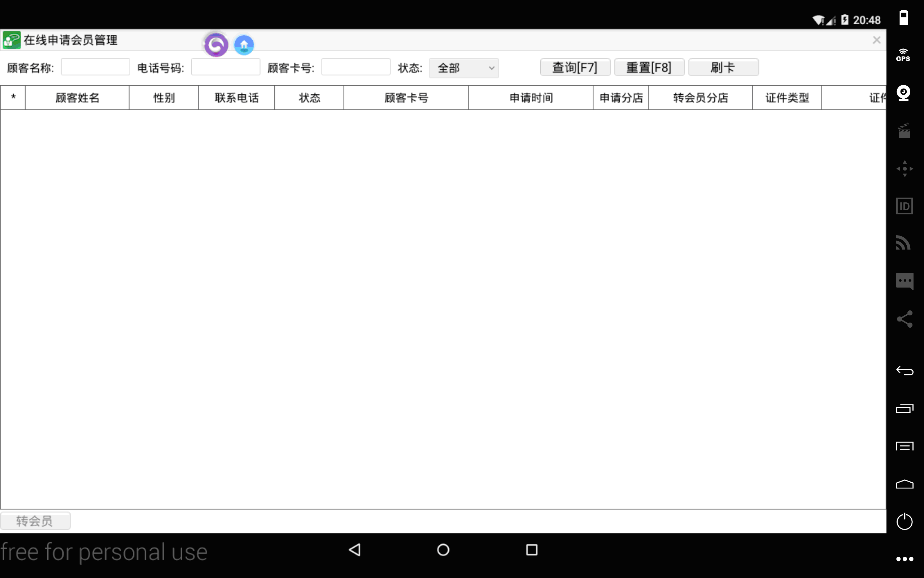This screenshot has width=924, height=578.
Task: Focus the 电话号码 input field
Action: (226, 67)
